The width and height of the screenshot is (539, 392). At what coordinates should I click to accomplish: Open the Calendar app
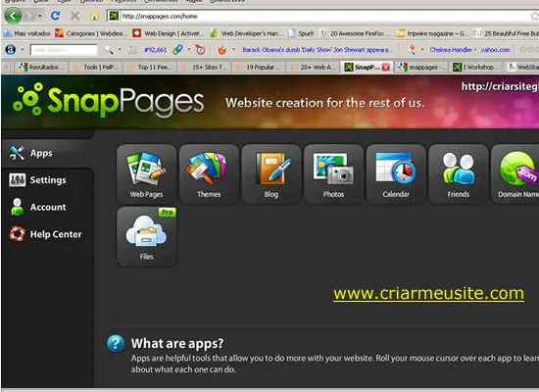(396, 174)
